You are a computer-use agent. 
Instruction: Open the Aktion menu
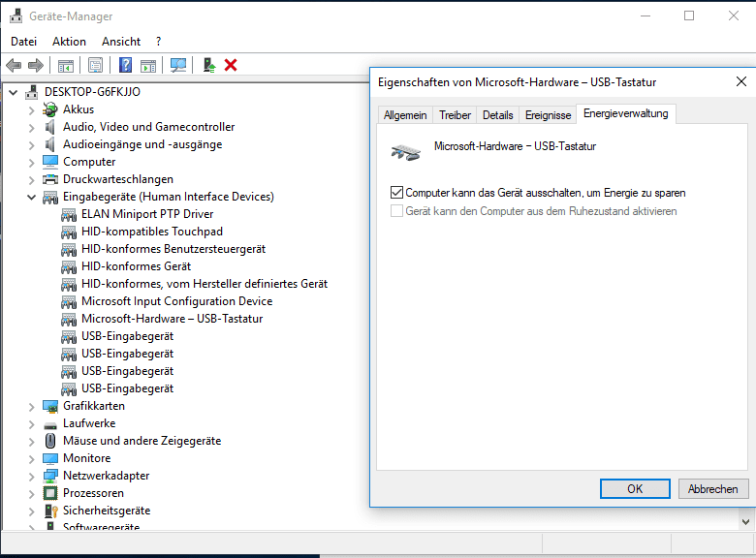click(69, 42)
